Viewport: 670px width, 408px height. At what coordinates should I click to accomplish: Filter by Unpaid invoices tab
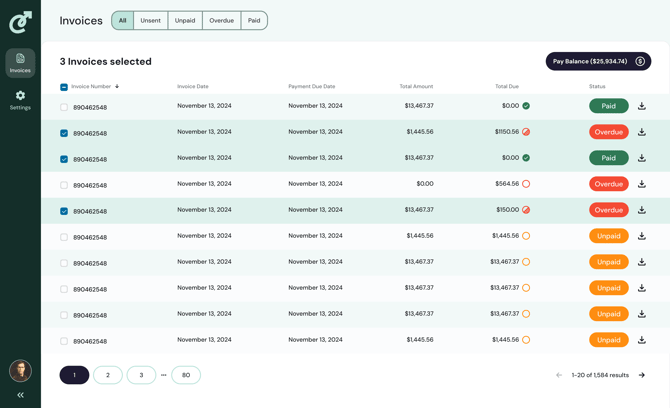tap(185, 21)
